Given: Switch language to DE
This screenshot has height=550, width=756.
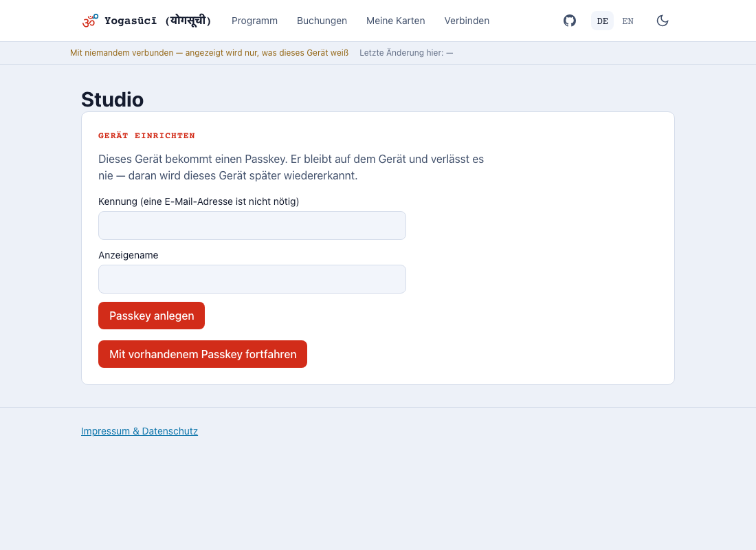Looking at the screenshot, I should click(x=602, y=21).
